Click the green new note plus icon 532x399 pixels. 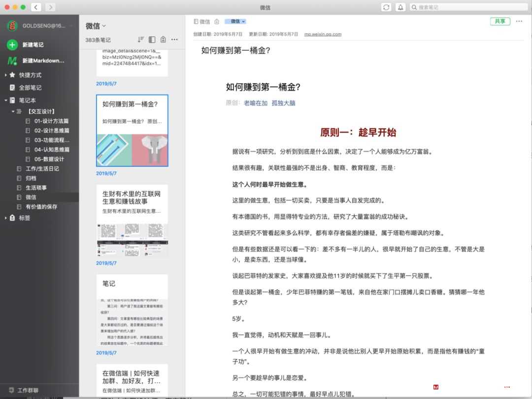point(12,44)
